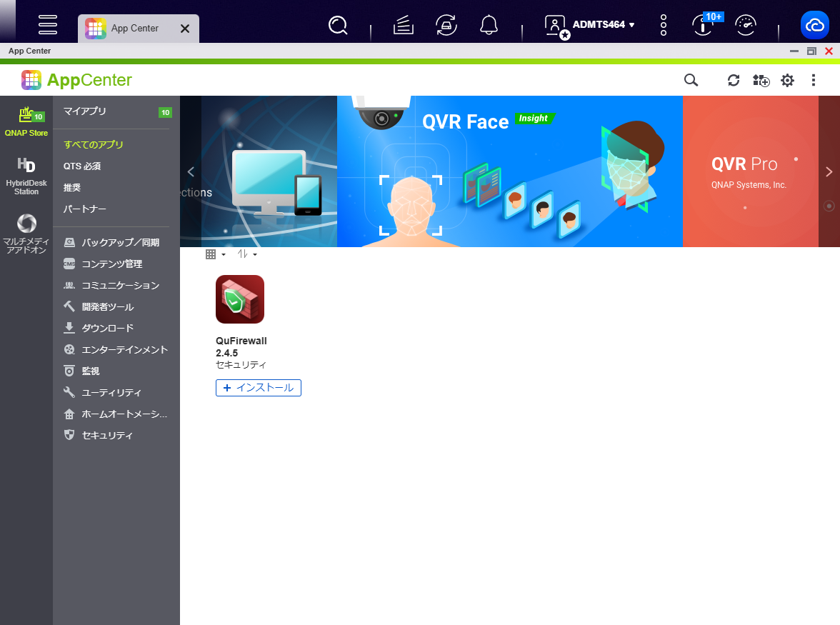Screen dimensions: 840x625
Task: Open the notifications bell icon
Action: 489,24
